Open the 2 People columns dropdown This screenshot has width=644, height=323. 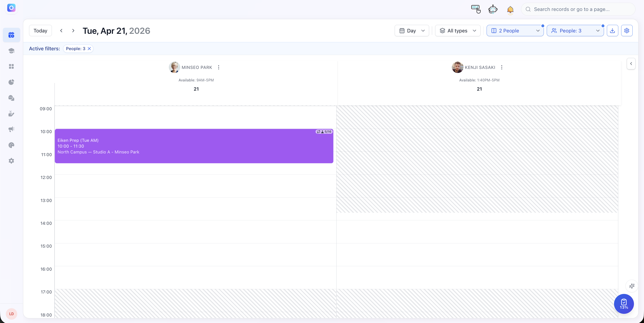pyautogui.click(x=515, y=30)
